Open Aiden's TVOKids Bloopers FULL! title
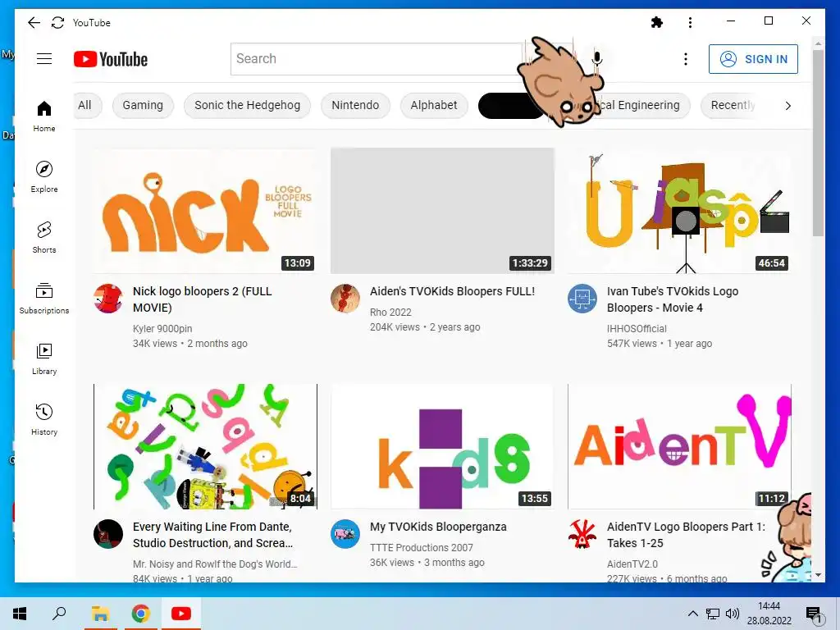Image resolution: width=840 pixels, height=630 pixels. click(x=452, y=291)
